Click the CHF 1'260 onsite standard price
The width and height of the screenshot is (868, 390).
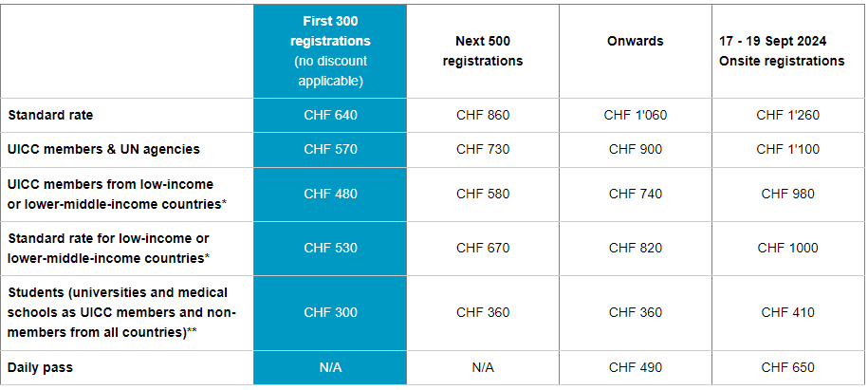(x=787, y=116)
